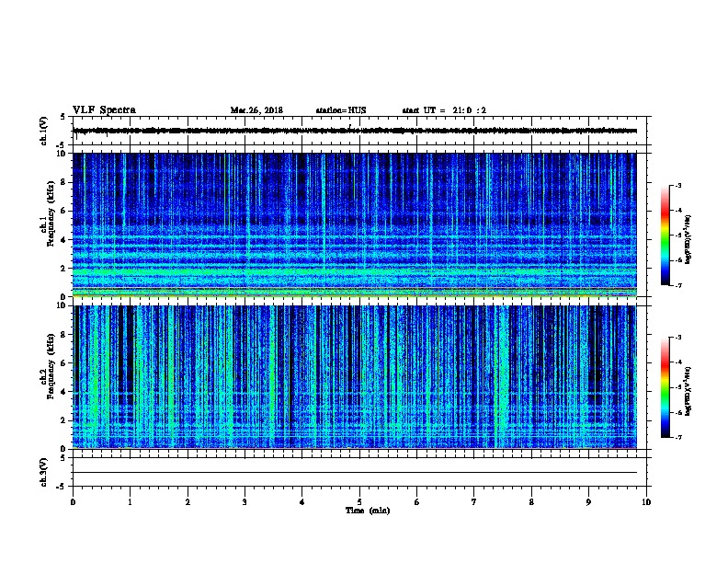Click time axis tick label "4"
This screenshot has width=728, height=563.
pos(302,501)
